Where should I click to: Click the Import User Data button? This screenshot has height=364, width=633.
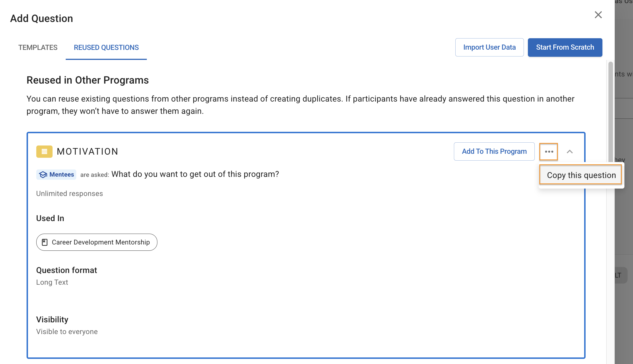pos(489,47)
